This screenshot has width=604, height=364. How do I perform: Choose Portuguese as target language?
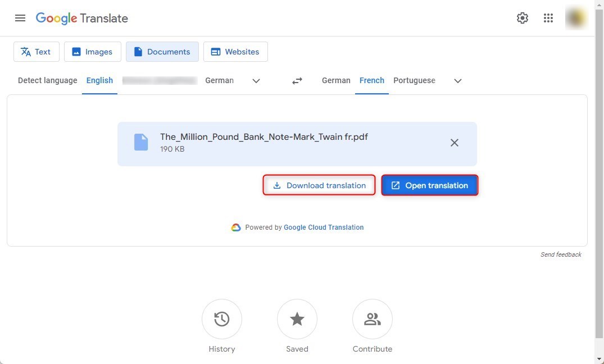pos(414,80)
